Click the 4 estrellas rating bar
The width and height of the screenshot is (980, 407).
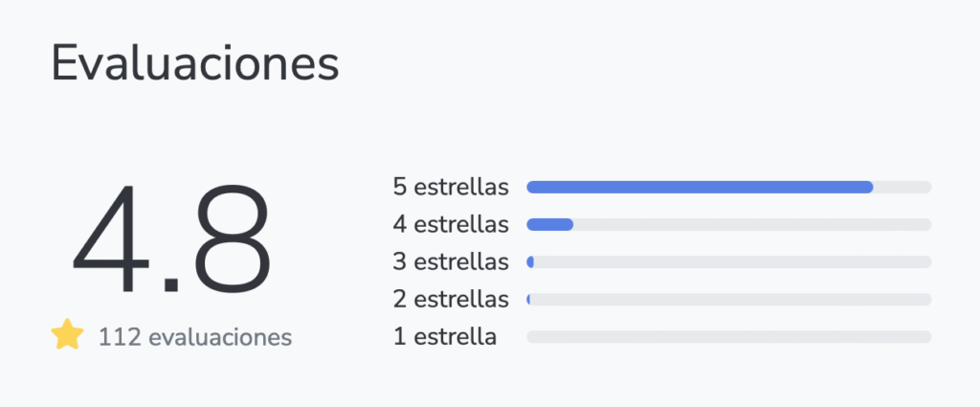728,224
